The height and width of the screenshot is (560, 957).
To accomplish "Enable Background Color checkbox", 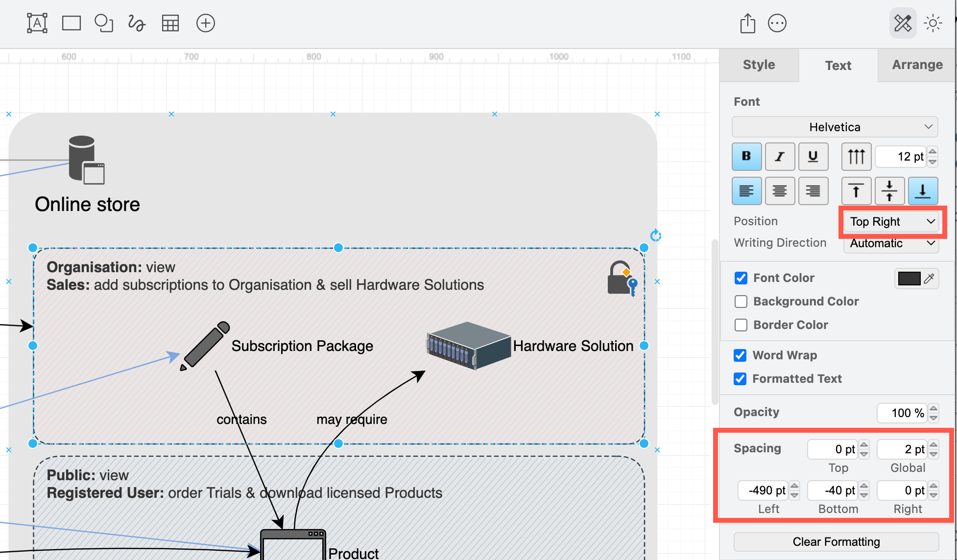I will coord(741,302).
